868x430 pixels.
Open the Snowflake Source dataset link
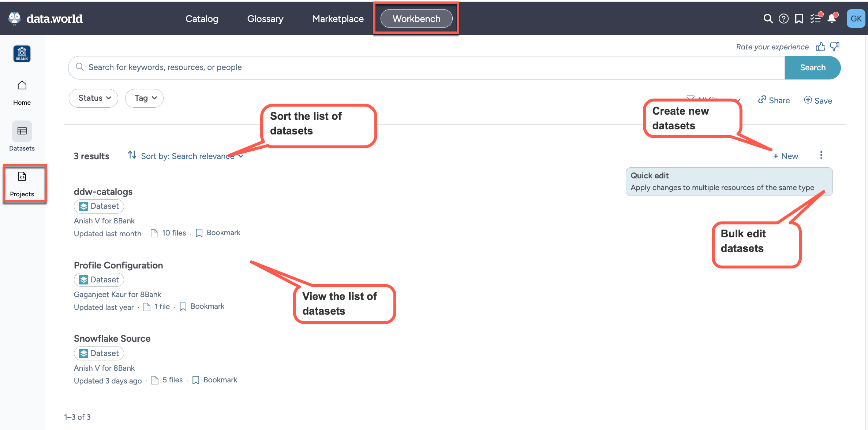pyautogui.click(x=112, y=338)
